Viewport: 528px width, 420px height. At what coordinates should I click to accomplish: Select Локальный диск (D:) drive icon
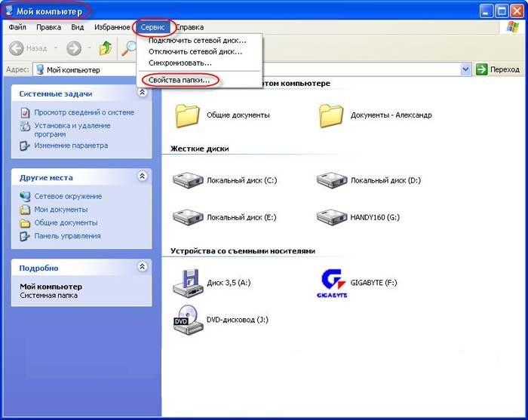(x=331, y=180)
